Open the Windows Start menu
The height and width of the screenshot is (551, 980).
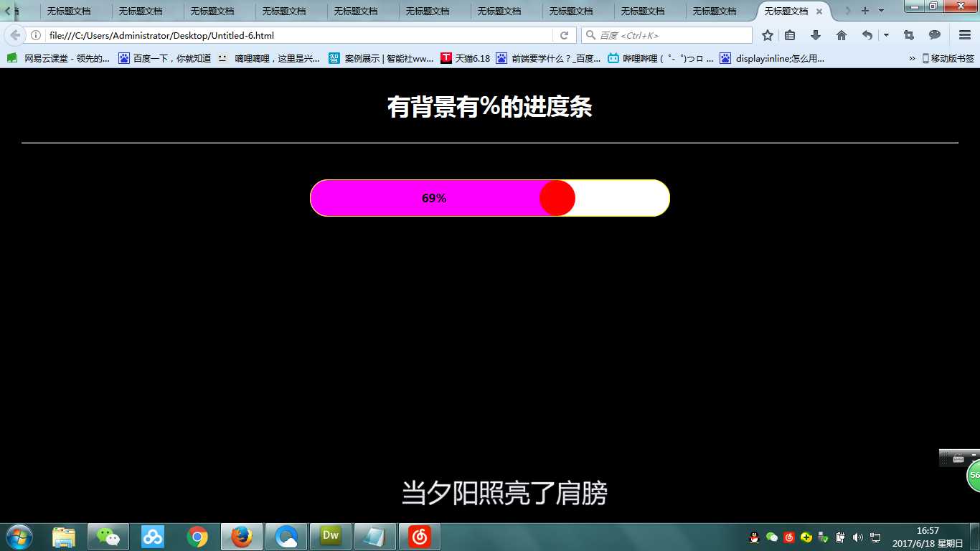[19, 537]
